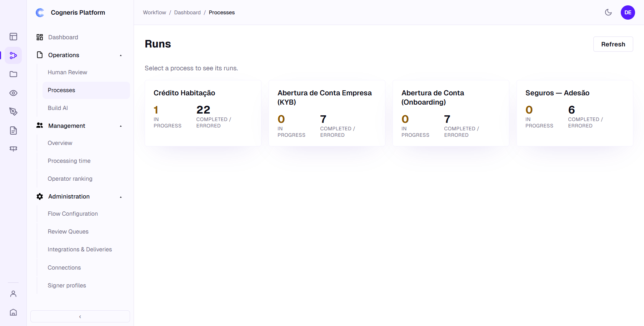Open Operator ranking page
The width and height of the screenshot is (644, 326).
pyautogui.click(x=86, y=179)
